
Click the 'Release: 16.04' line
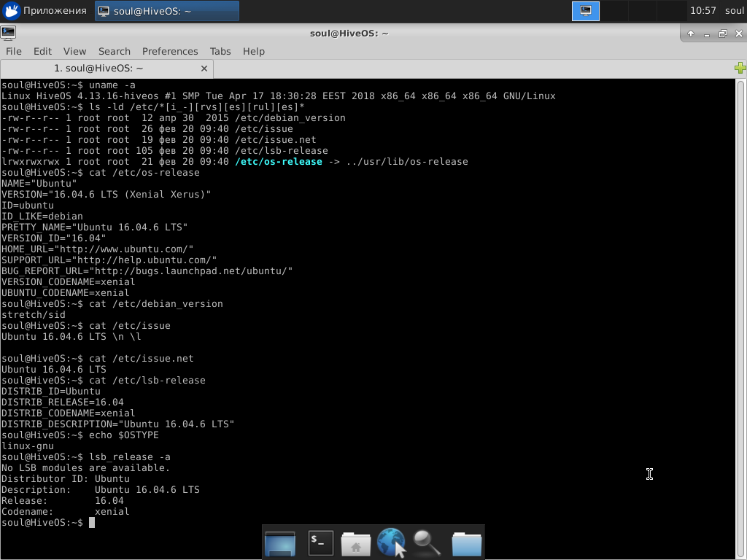point(63,502)
